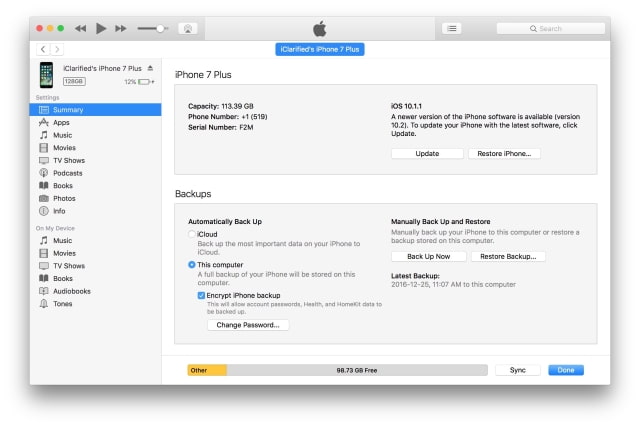Open Tones under On My Device

click(96, 304)
